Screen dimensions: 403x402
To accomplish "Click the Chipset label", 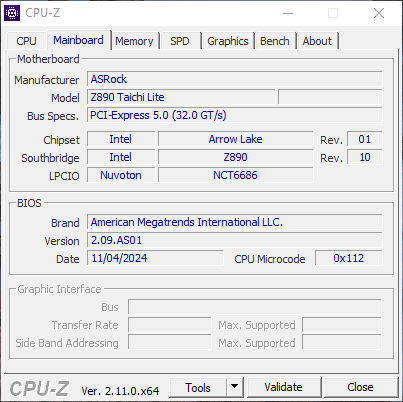I will tap(62, 140).
